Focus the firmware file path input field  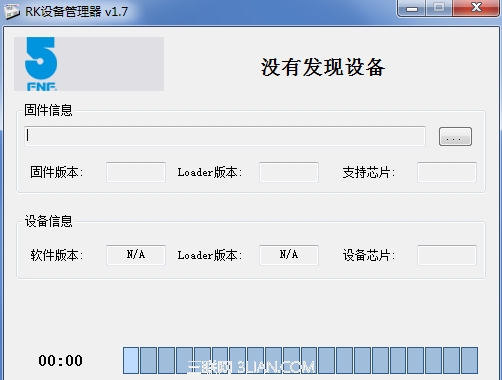(x=225, y=136)
